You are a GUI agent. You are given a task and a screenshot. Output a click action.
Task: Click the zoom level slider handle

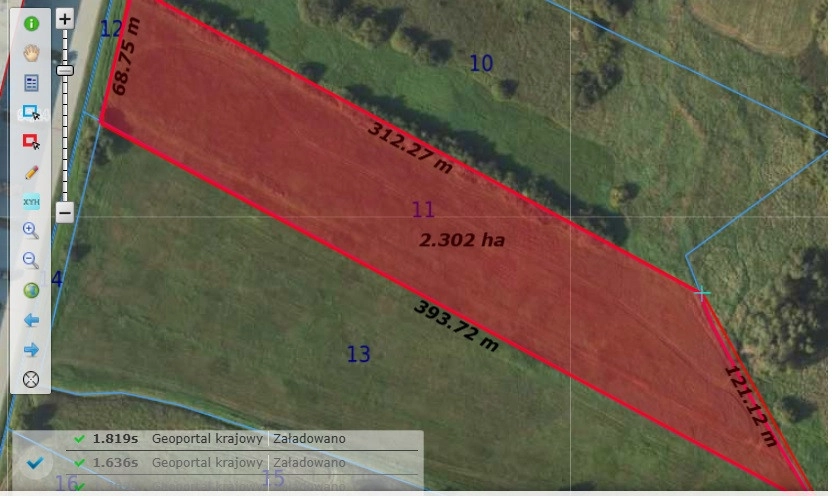click(x=65, y=71)
